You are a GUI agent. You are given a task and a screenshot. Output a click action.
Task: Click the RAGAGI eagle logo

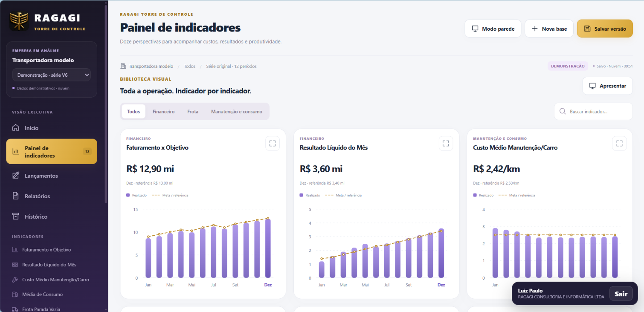19,21
